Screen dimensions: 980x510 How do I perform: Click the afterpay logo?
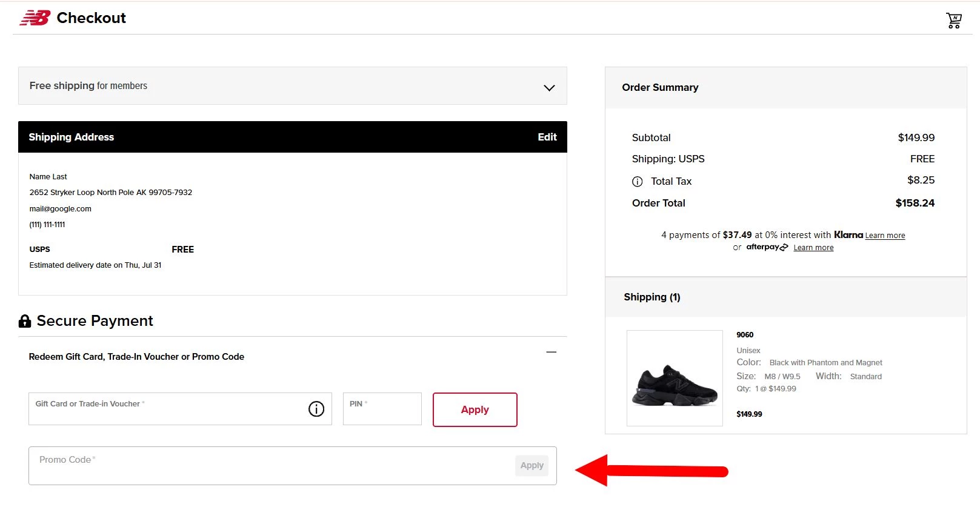click(767, 247)
